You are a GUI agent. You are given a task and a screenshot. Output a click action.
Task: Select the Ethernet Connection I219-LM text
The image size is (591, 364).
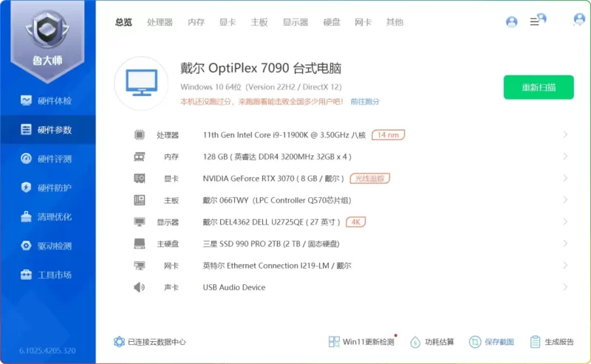[x=277, y=266]
